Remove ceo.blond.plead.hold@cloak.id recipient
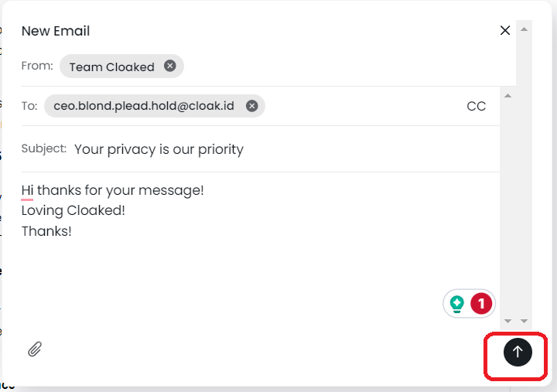This screenshot has width=557, height=392. pos(251,106)
